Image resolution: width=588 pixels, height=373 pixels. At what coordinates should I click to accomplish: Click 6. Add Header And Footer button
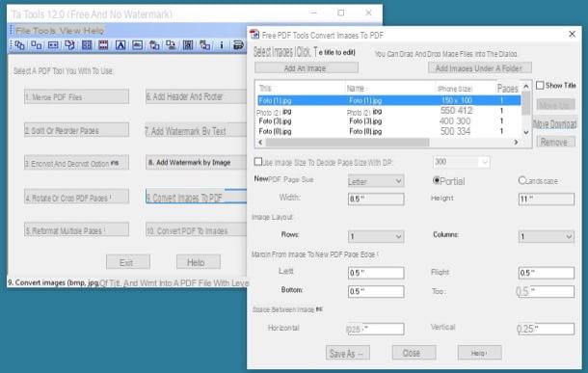tap(196, 96)
